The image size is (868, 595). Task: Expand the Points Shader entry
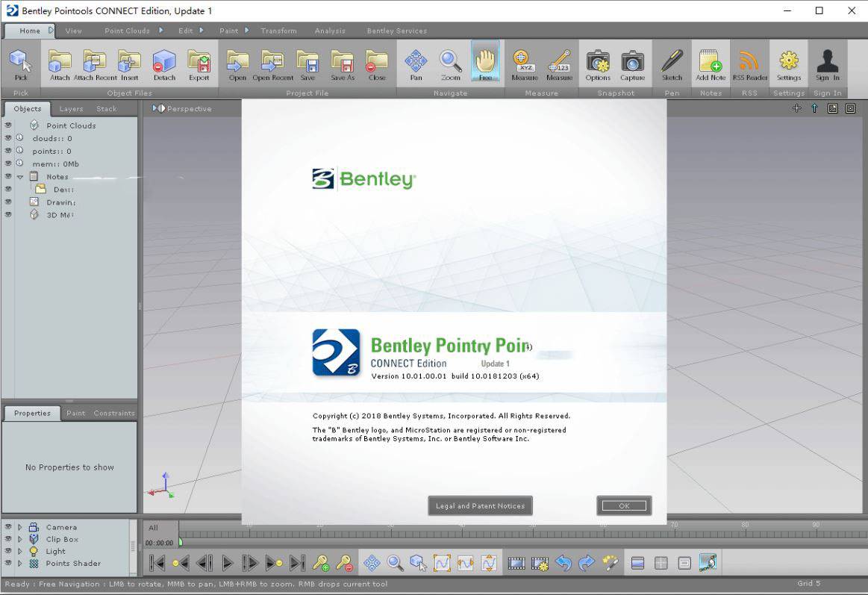click(20, 564)
